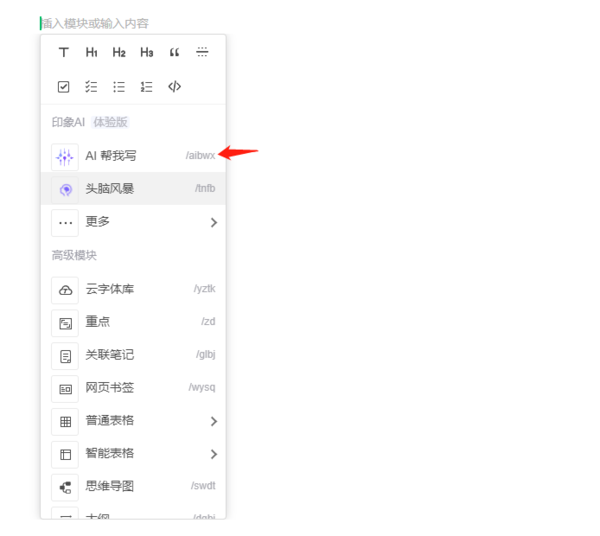Click the 智能表格 table icon
Viewport: 600px width, 536px height.
pyautogui.click(x=65, y=455)
